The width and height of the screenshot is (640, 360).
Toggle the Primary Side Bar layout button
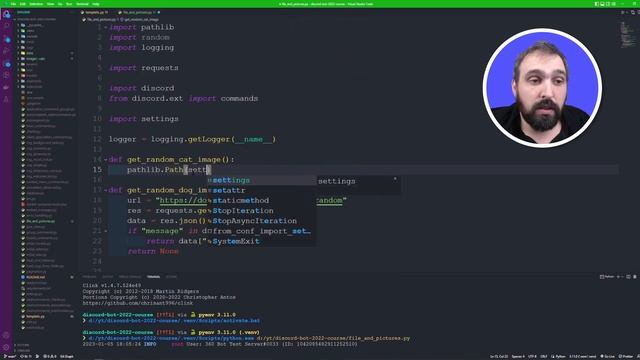click(x=596, y=4)
